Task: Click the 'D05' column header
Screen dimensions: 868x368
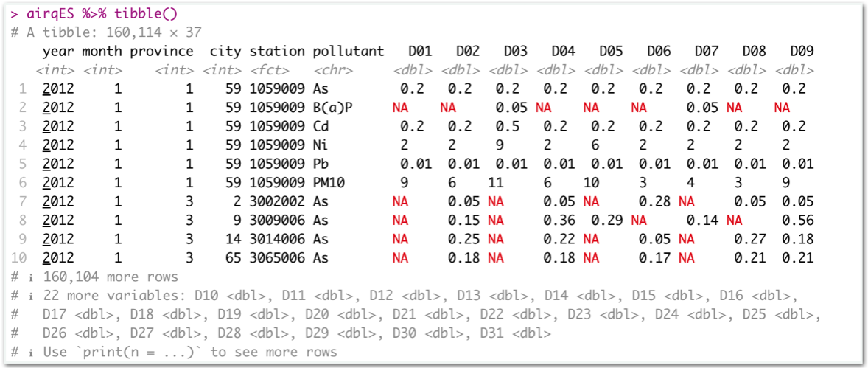Action: point(611,52)
